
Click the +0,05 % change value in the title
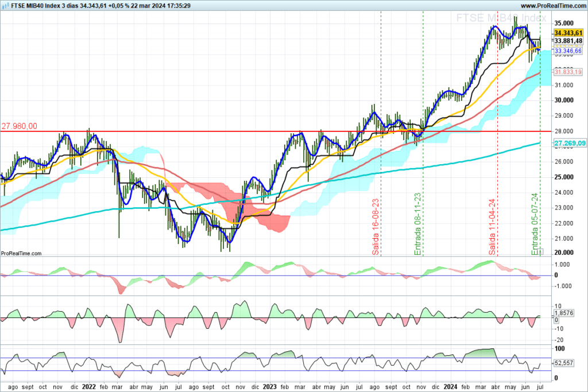click(119, 6)
